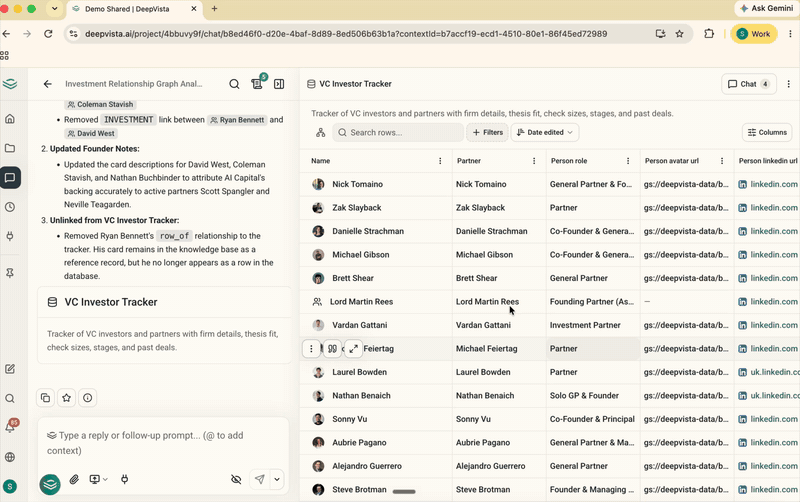The width and height of the screenshot is (800, 502).
Task: Open the sidebar search icon
Action: coord(10,398)
